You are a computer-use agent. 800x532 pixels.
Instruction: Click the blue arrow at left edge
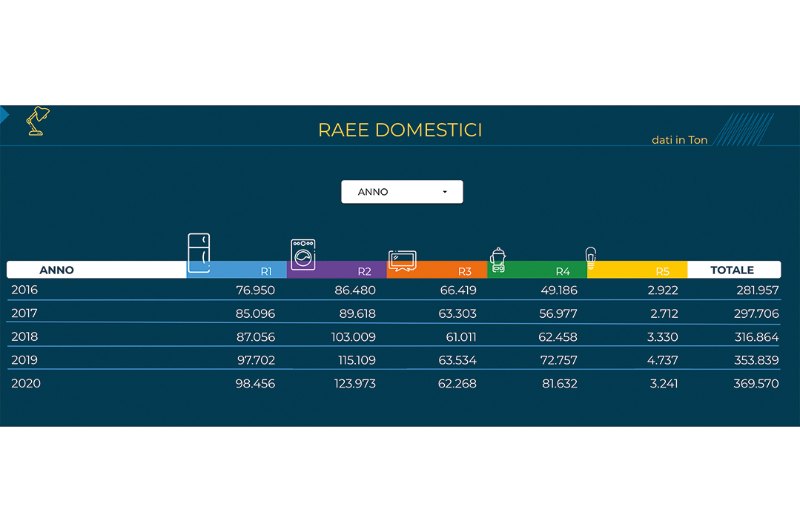[x=4, y=115]
